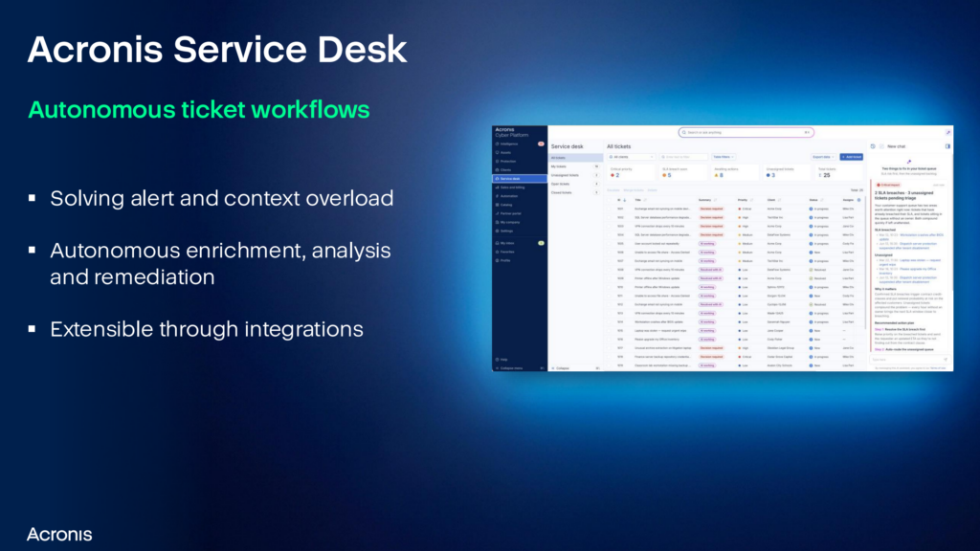
Task: Collapse the Service desk secondary menu
Action: 575,368
